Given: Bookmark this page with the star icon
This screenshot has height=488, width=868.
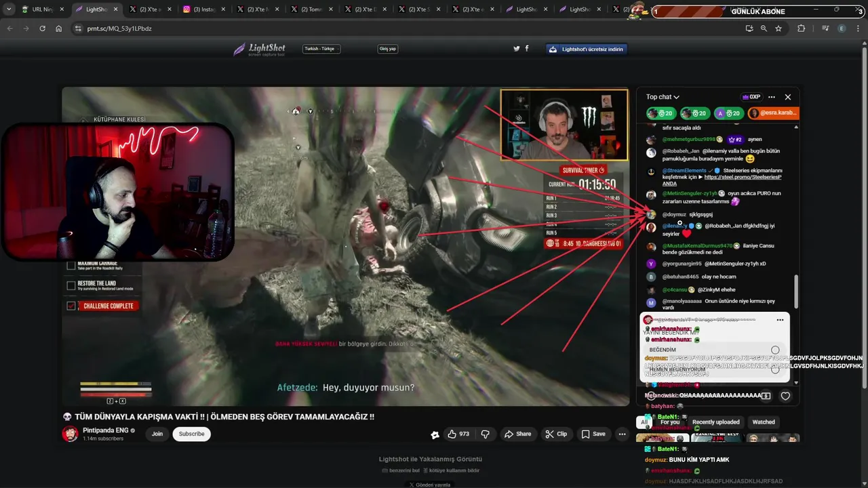Looking at the screenshot, I should 778,28.
